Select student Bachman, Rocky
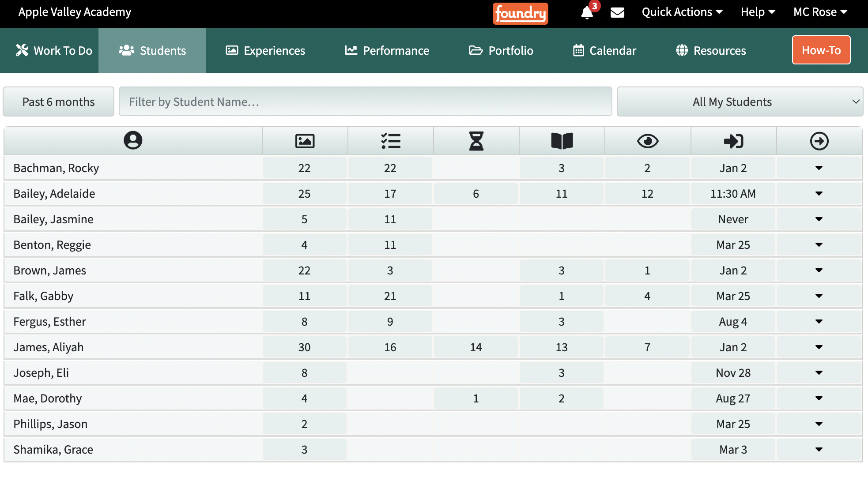Screen dimensions: 868x496 point(56,168)
